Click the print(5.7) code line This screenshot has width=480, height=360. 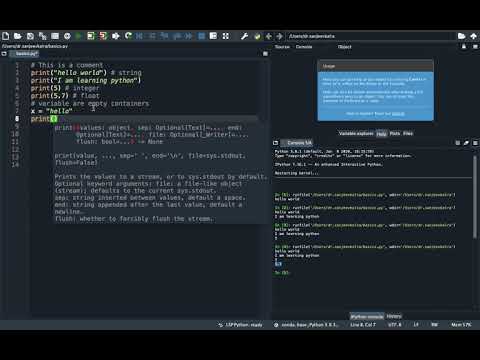[49, 96]
